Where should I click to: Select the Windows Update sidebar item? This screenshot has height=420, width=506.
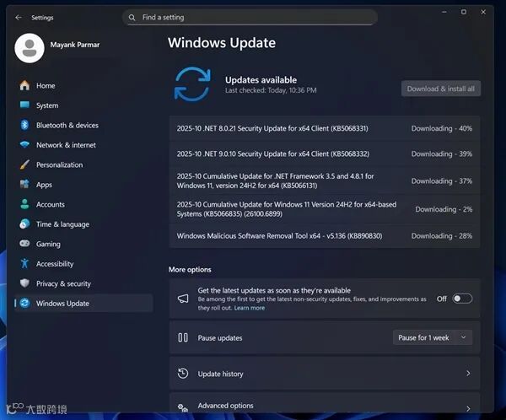(x=83, y=303)
